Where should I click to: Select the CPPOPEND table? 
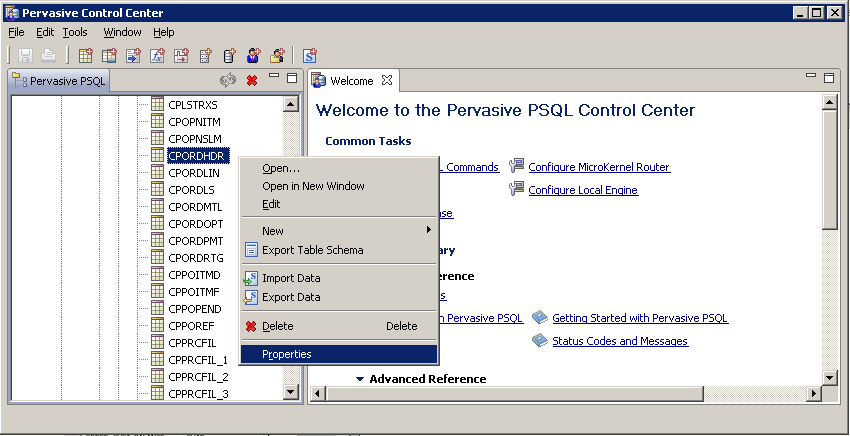195,309
